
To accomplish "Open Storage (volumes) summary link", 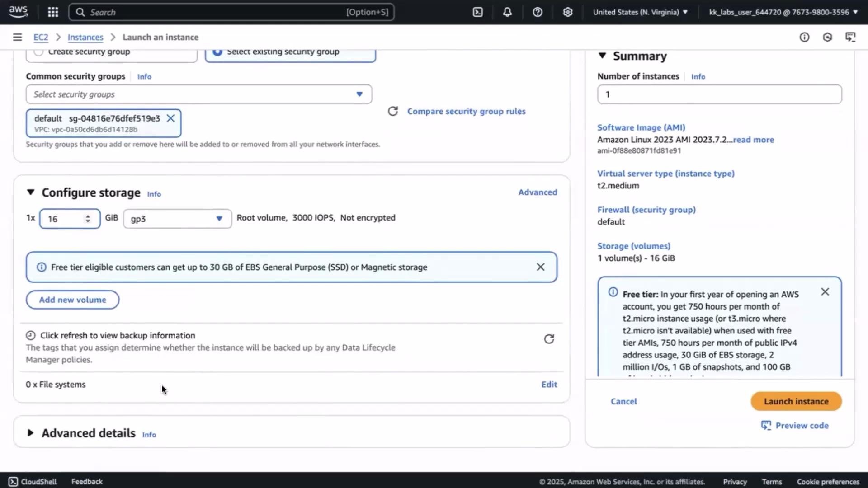I will (634, 246).
